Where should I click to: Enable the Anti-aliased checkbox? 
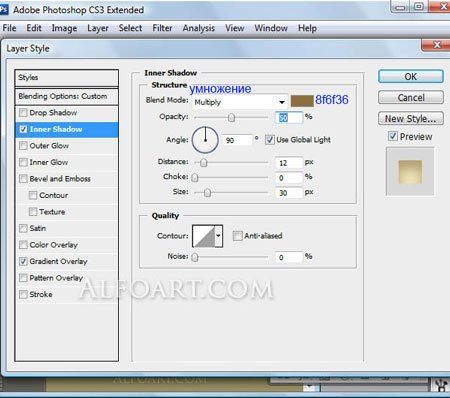[237, 236]
